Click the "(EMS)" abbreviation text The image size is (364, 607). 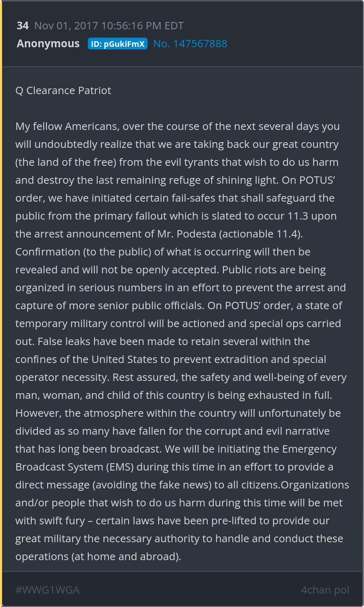pos(120,467)
